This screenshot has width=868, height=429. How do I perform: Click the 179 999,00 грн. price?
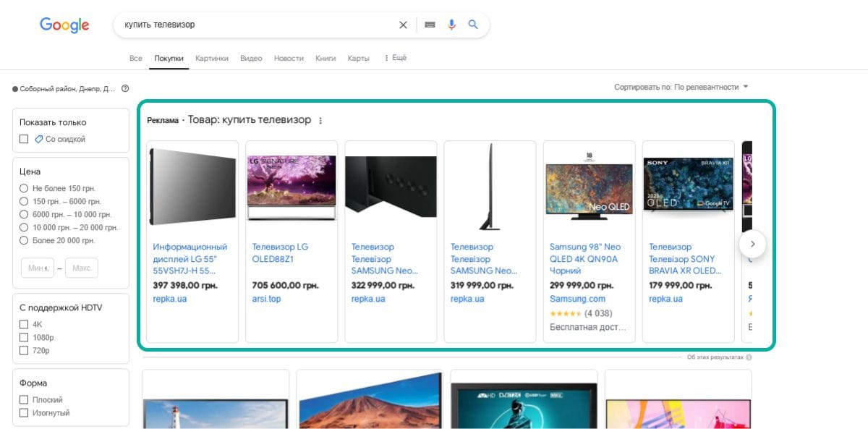[681, 286]
